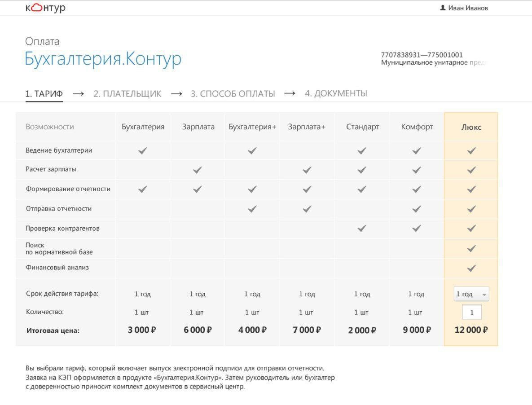532x405 pixels.
Task: Select the highlighted Люкс tariff header
Action: click(471, 127)
